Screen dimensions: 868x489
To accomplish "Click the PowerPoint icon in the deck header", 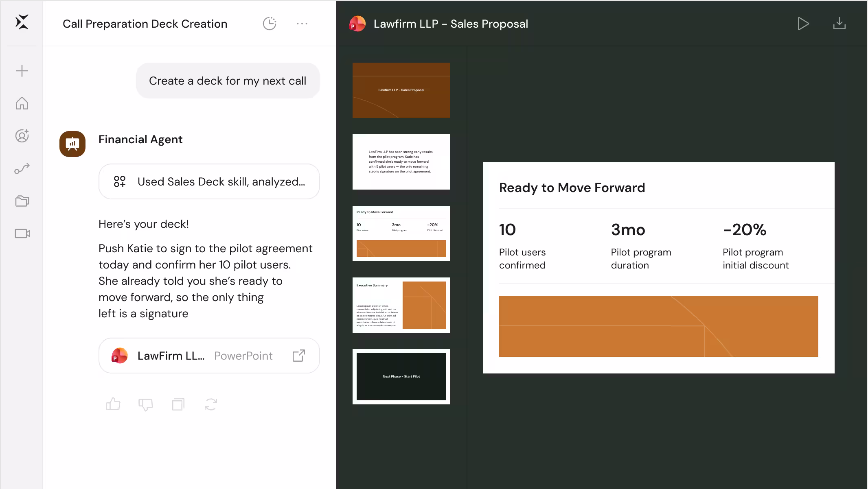I will pyautogui.click(x=357, y=24).
